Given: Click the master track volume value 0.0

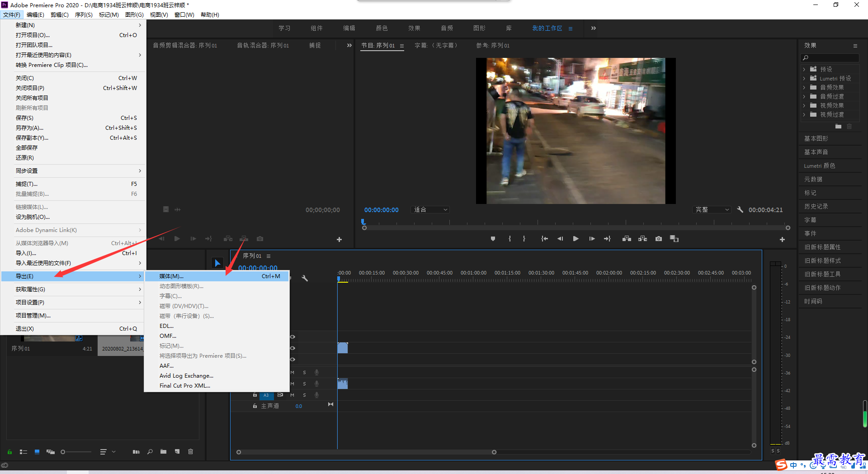Looking at the screenshot, I should point(299,406).
